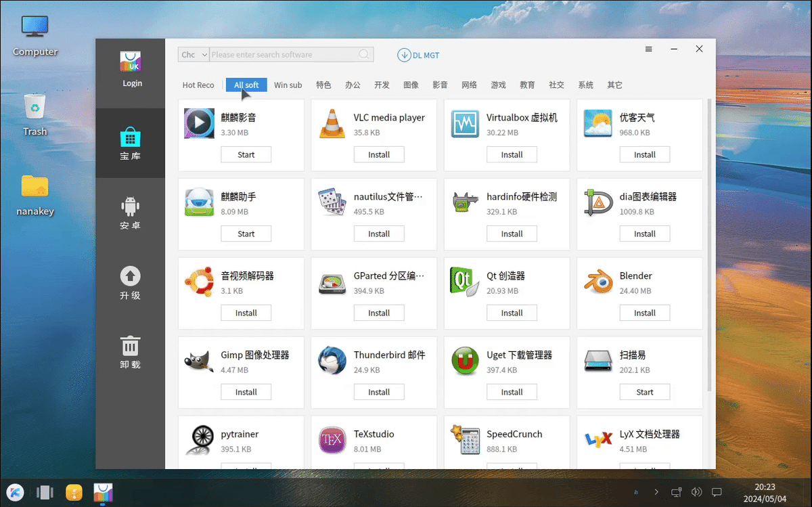Open the 教育 education category tab
Viewport: 812px width, 507px height.
point(527,85)
